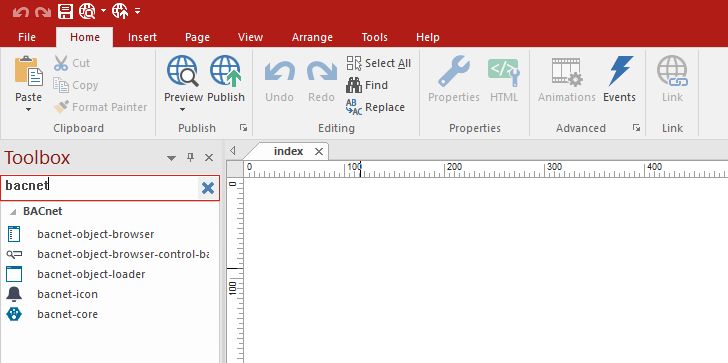Switch to the Arrange ribbon tab
Viewport: 728px width, 363px height.
pyautogui.click(x=312, y=38)
